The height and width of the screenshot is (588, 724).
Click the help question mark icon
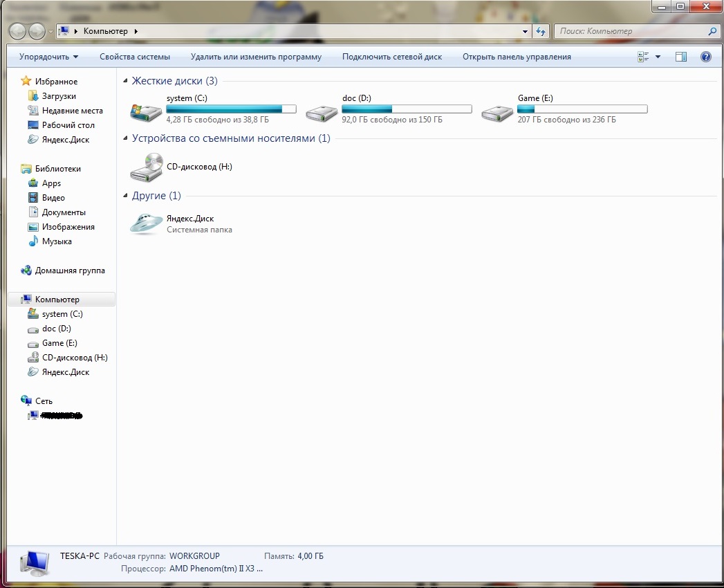(705, 57)
